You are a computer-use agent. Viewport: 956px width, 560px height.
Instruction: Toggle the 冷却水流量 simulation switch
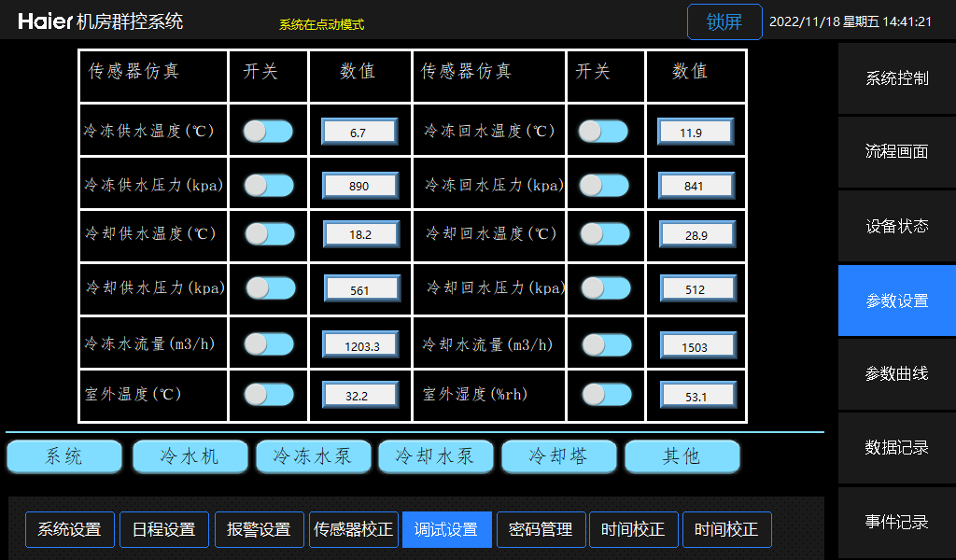606,345
